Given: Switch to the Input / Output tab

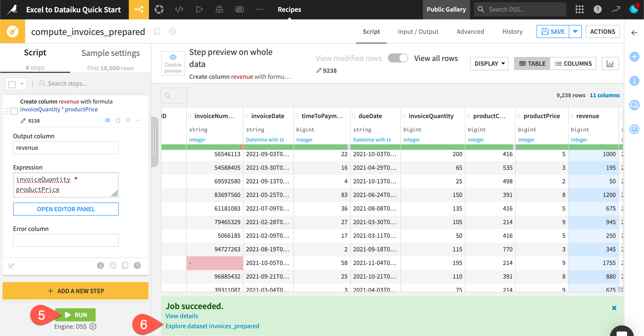Looking at the screenshot, I should [x=418, y=31].
